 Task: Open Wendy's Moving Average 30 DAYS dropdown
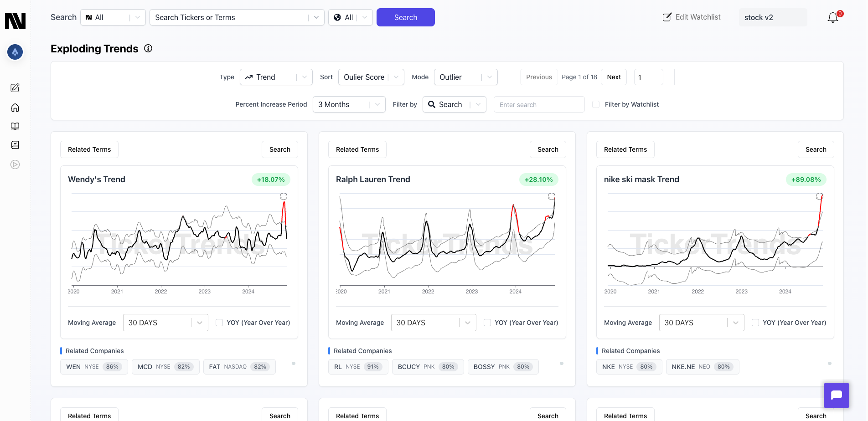click(165, 323)
